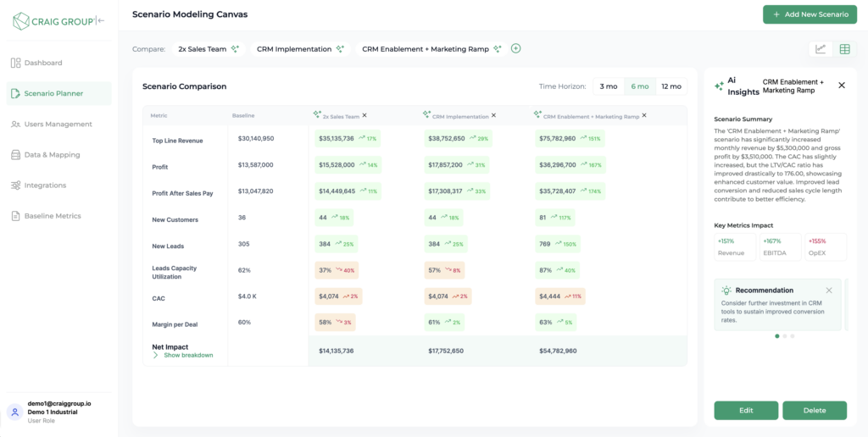Expand the Net Impact breakdown
Screen dimensions: 868x437
pyautogui.click(x=184, y=356)
